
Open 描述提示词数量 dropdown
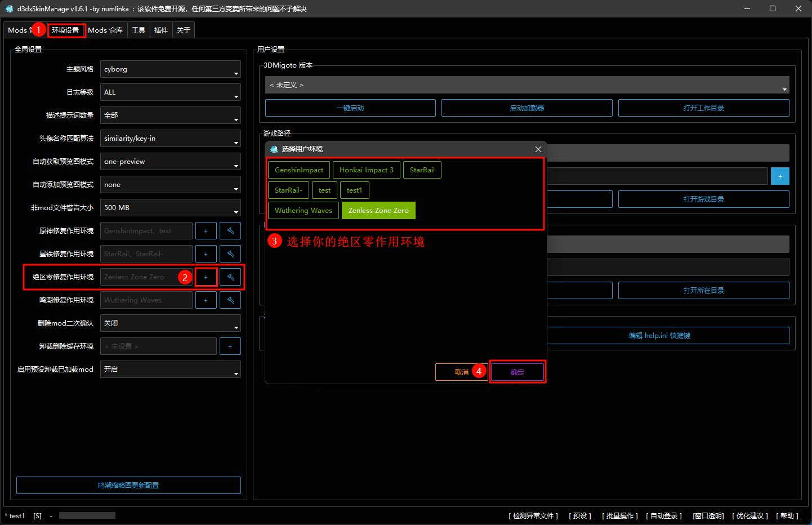point(171,115)
